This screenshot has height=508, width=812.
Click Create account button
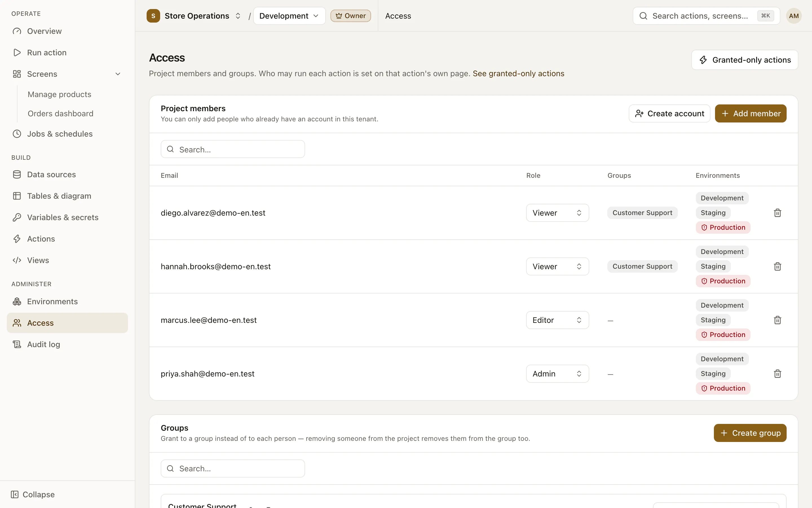[x=669, y=113]
